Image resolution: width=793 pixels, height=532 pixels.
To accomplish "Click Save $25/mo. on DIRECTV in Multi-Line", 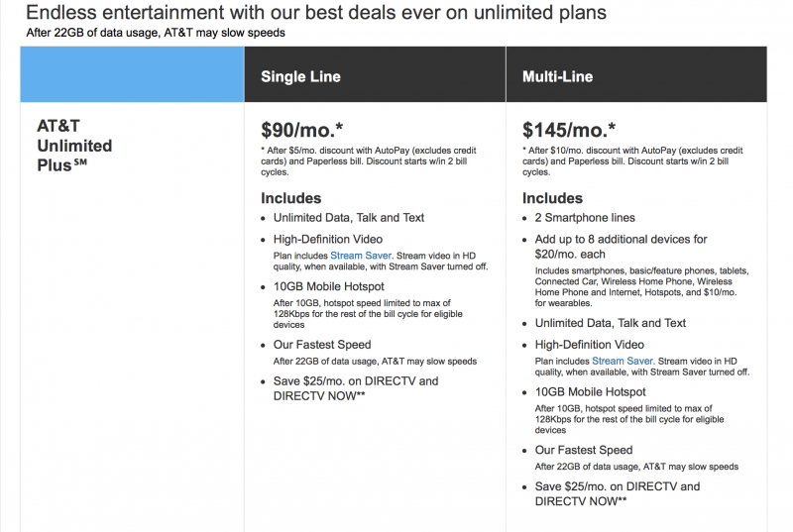I will [617, 494].
